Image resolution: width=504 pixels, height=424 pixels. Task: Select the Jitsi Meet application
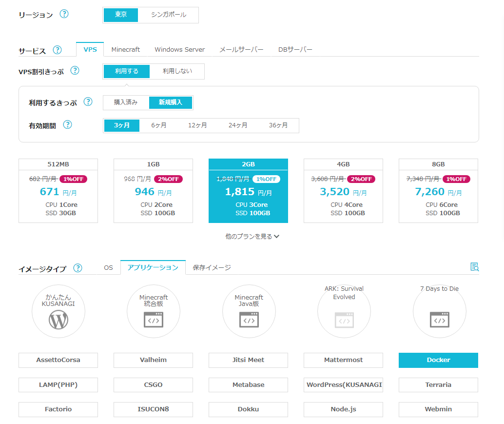248,360
